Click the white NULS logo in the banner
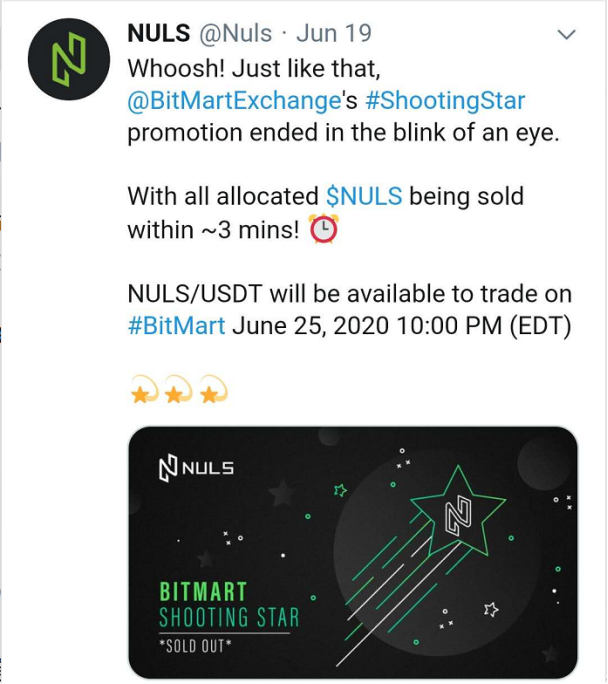 pyautogui.click(x=196, y=468)
